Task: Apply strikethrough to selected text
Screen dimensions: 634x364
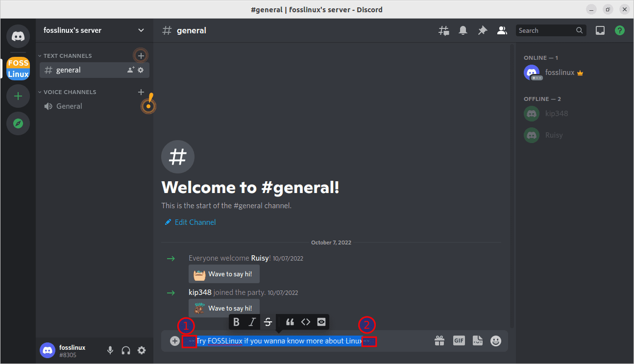Action: [x=268, y=322]
